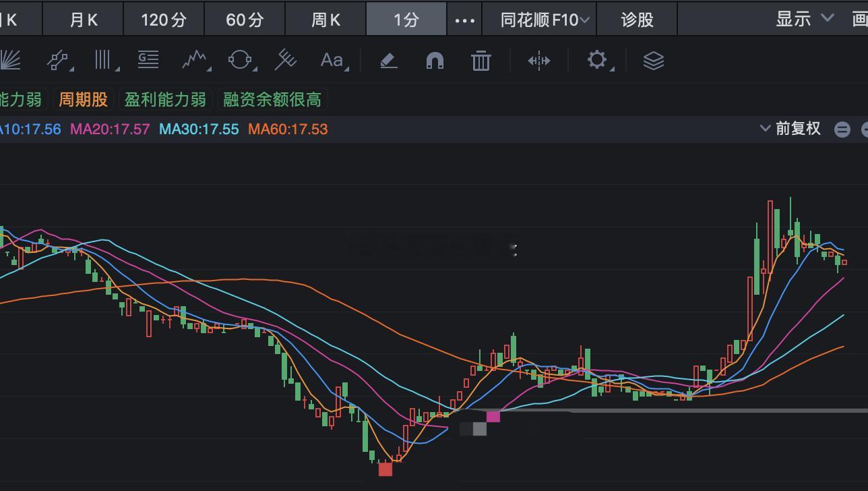Select the fan lines drawing tool
The height and width of the screenshot is (491, 868).
(10, 61)
